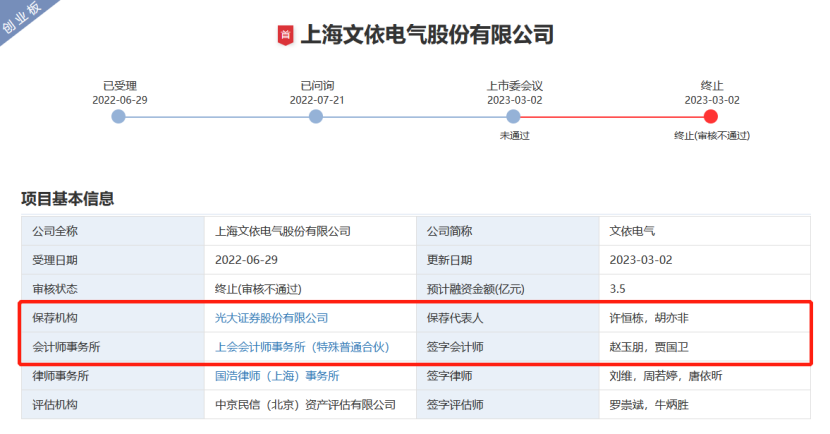This screenshot has width=830, height=434.
Task: Select the 上市委会议 timeline node
Action: [x=513, y=116]
